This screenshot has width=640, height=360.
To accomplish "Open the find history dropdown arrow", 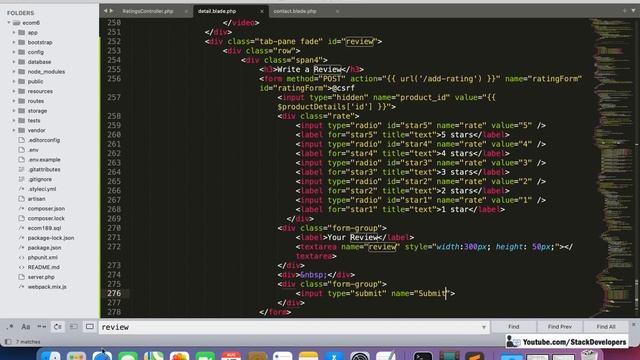I will coord(484,327).
